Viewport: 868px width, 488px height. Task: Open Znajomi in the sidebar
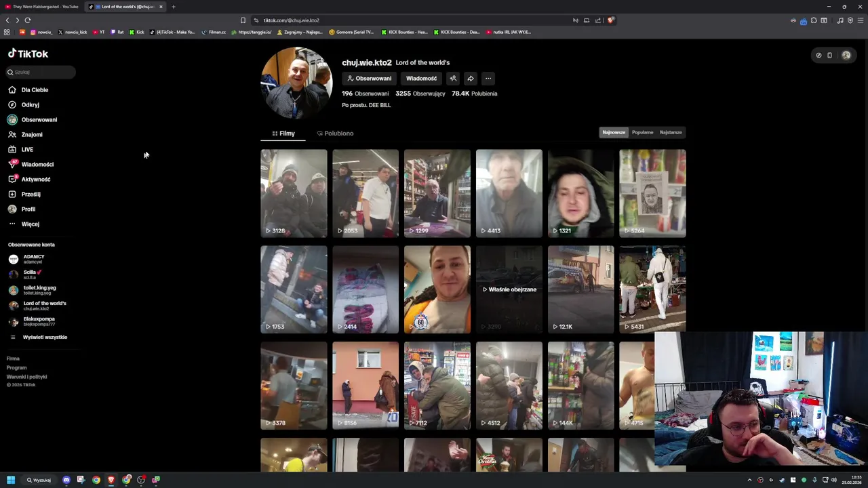coord(25,134)
